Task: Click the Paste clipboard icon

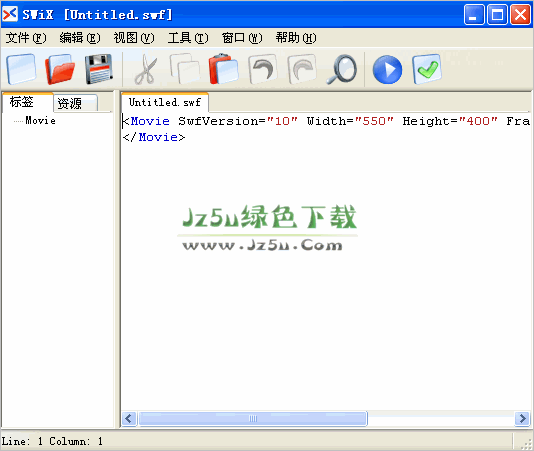Action: pos(223,69)
